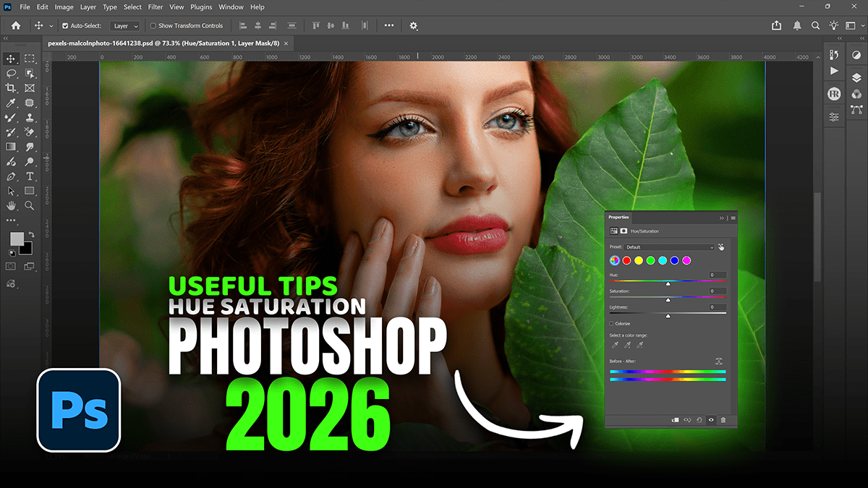Select the Horizontal Type tool
The width and height of the screenshot is (868, 488).
30,176
